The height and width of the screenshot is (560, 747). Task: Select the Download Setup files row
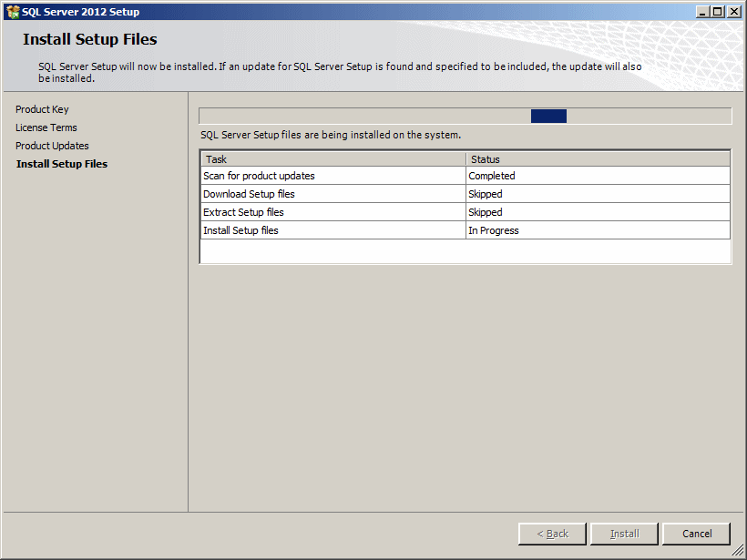coord(465,194)
